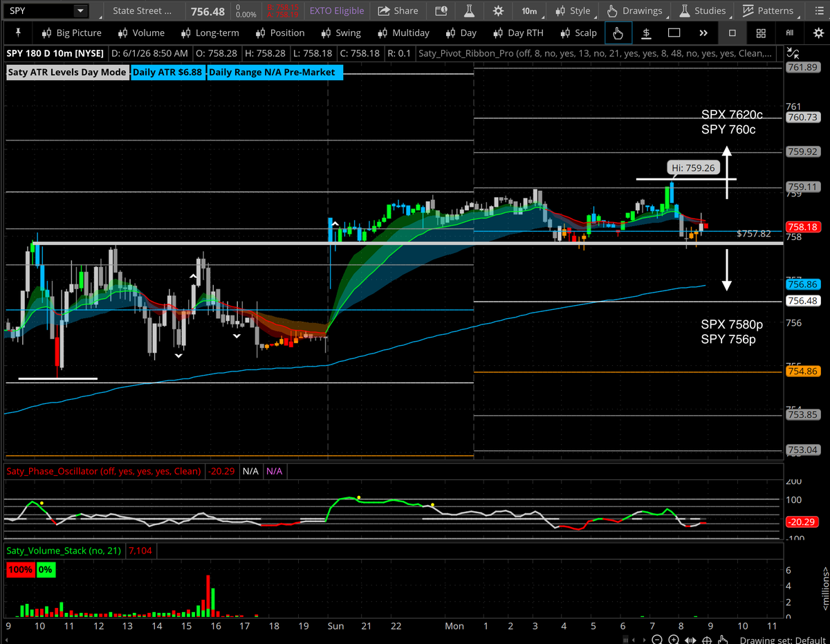Expand more drawing tools double-chevron
The height and width of the screenshot is (644, 830).
[703, 33]
